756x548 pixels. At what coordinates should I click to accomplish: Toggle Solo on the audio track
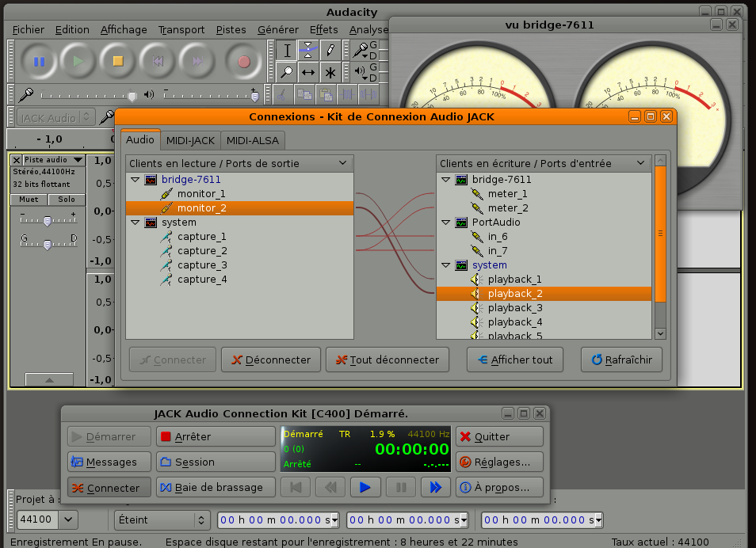point(67,200)
